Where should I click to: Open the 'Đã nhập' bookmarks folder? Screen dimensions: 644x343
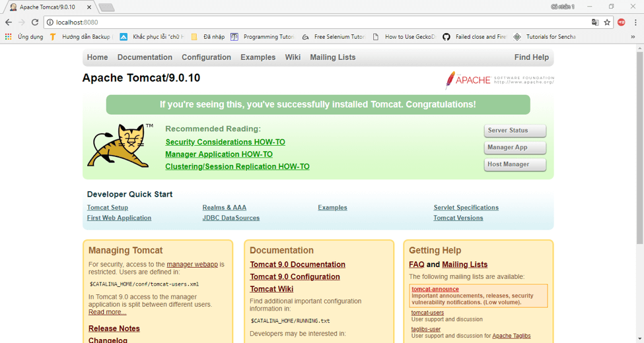[208, 36]
